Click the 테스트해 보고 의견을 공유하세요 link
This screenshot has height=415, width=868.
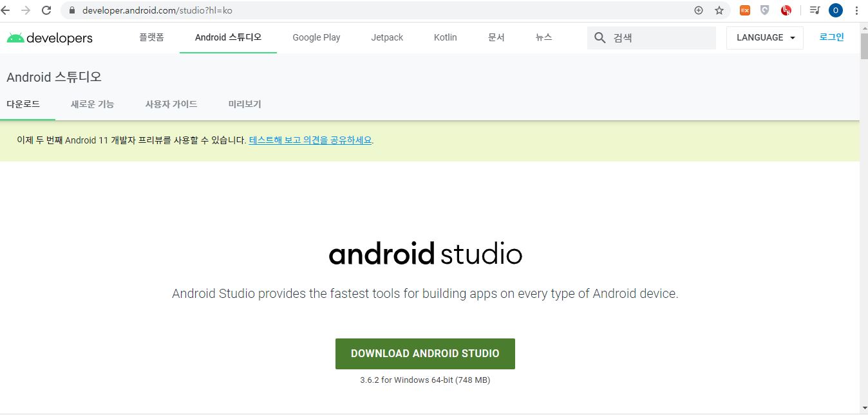[x=310, y=140]
